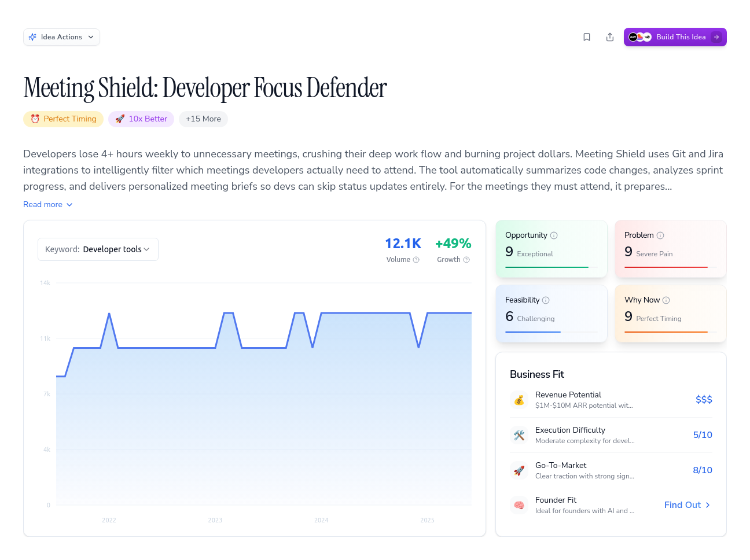
Task: Click the Problem info icon
Action: tap(660, 235)
